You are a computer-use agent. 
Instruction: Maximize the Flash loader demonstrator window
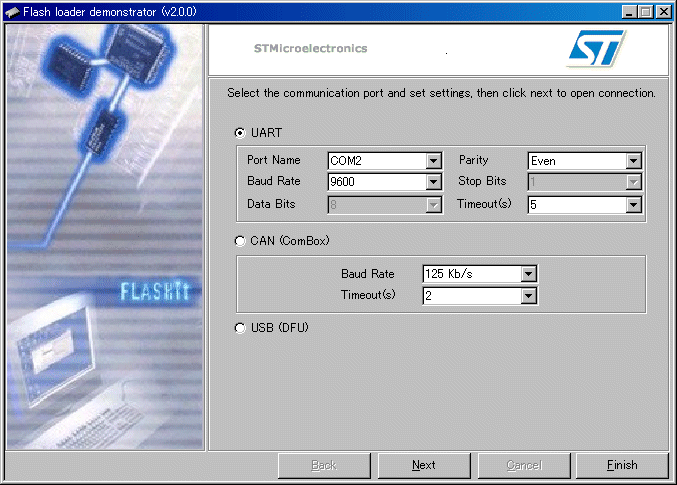tap(645, 12)
